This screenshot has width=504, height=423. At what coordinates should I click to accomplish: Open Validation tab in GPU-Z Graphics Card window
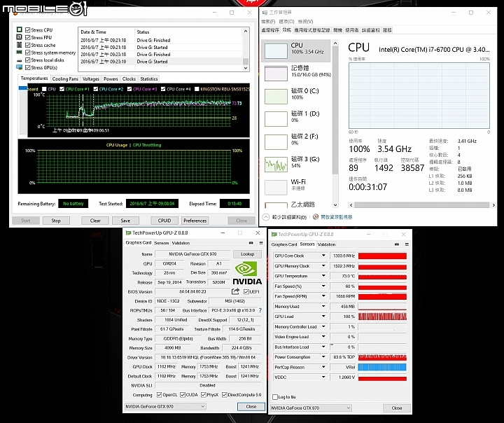[181, 243]
